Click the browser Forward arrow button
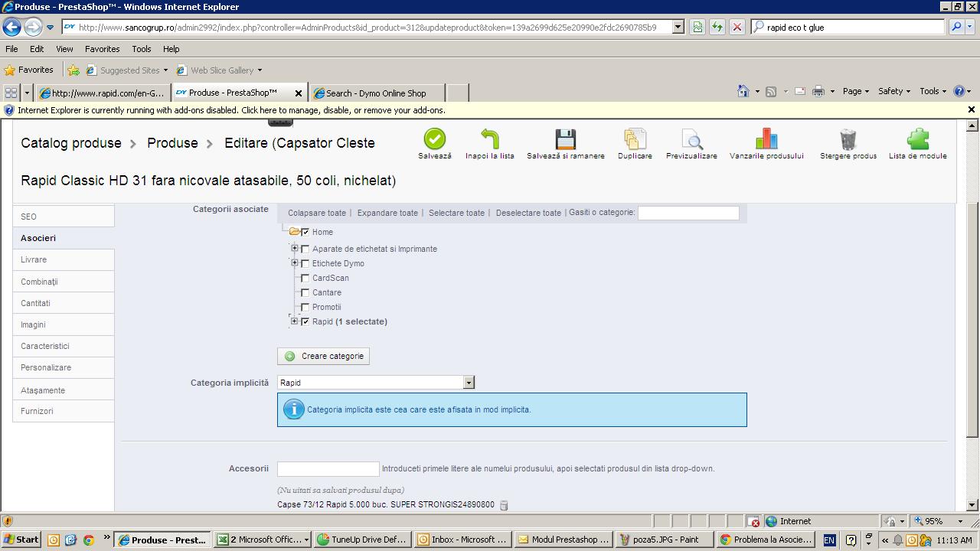The width and height of the screenshot is (980, 551). pos(33,28)
